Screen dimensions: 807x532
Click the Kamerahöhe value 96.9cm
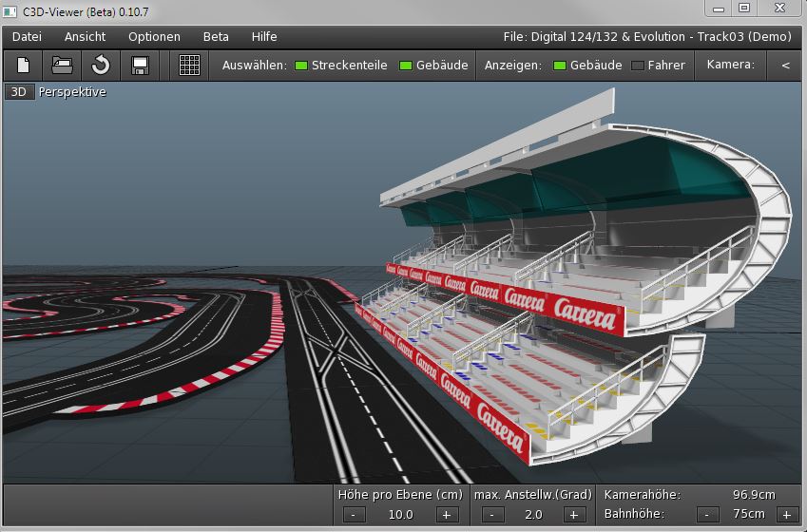click(754, 494)
